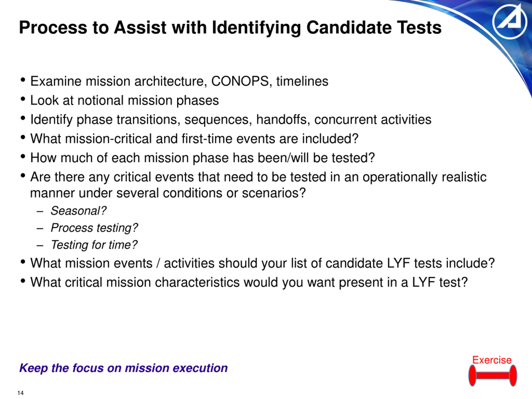Select the 'Seasonal?' sub-bullet
The height and width of the screenshot is (399, 532).
(x=78, y=211)
